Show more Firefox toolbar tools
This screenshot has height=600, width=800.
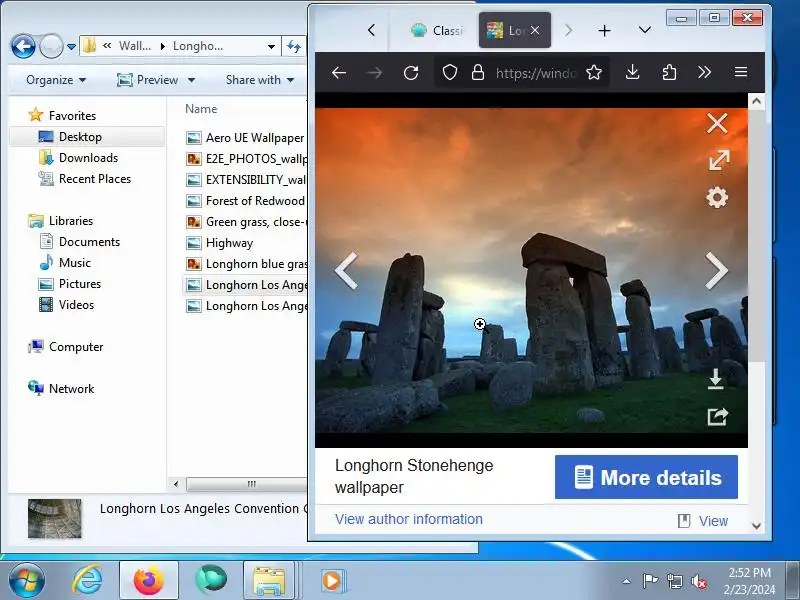click(705, 72)
